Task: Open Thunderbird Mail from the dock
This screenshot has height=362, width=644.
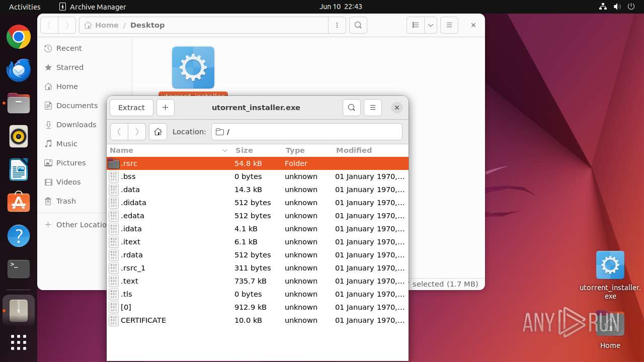Action: 19,70
